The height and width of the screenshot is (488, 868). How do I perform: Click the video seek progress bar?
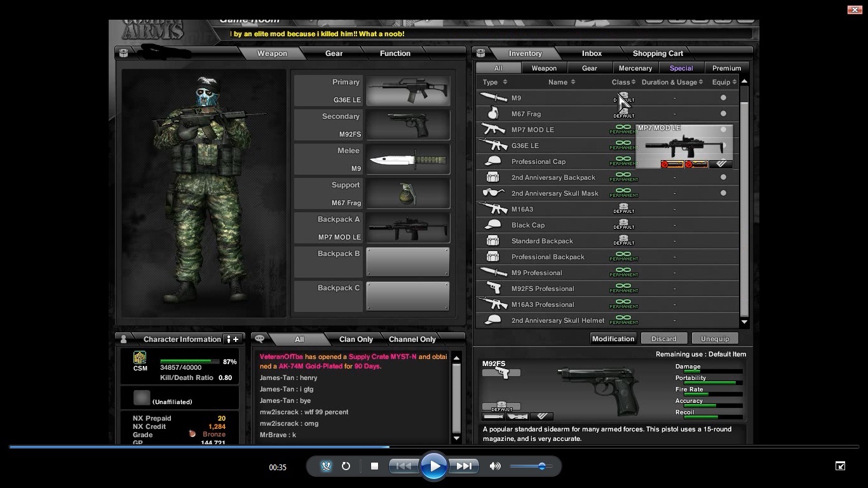(x=434, y=447)
